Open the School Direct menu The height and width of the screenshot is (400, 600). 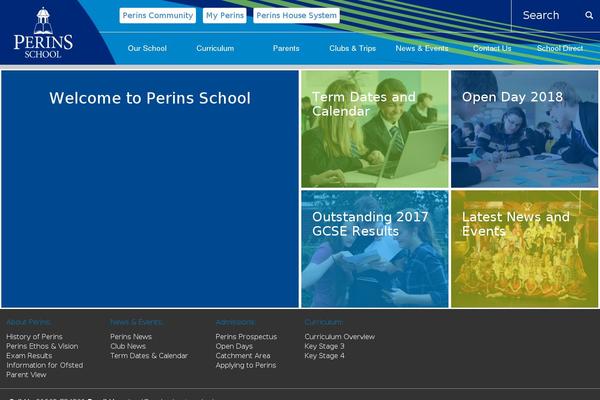[x=560, y=48]
